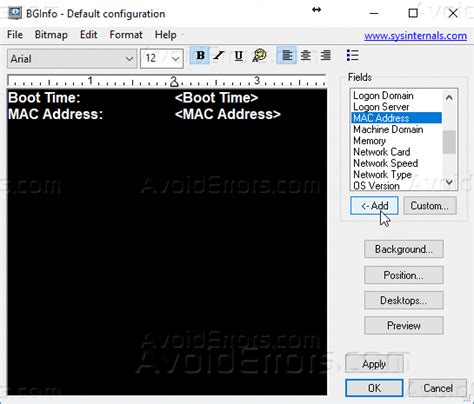Open the Arial font dropdown

72,59
